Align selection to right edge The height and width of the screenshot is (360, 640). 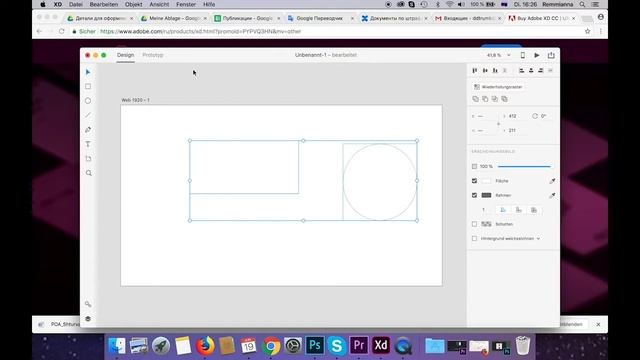[540, 71]
